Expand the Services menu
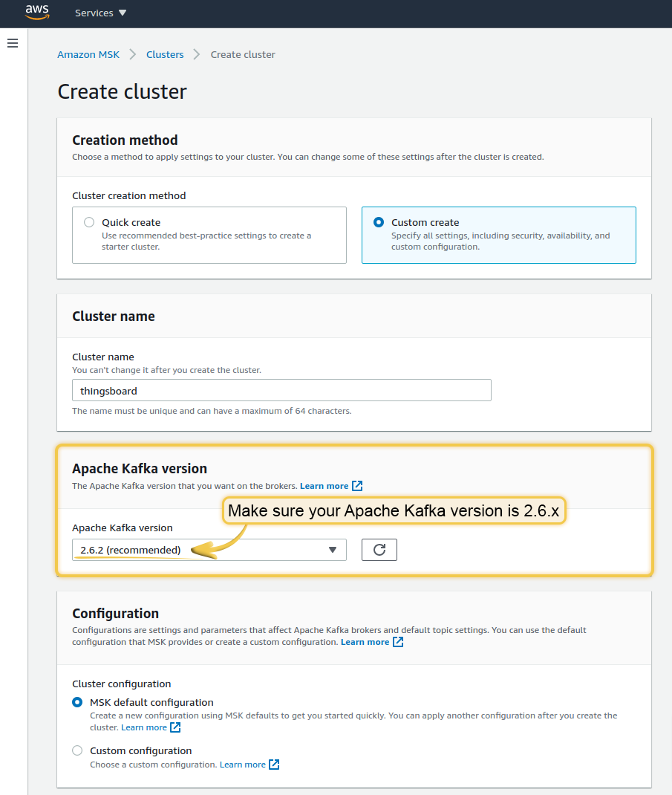This screenshot has height=795, width=672. click(x=101, y=13)
